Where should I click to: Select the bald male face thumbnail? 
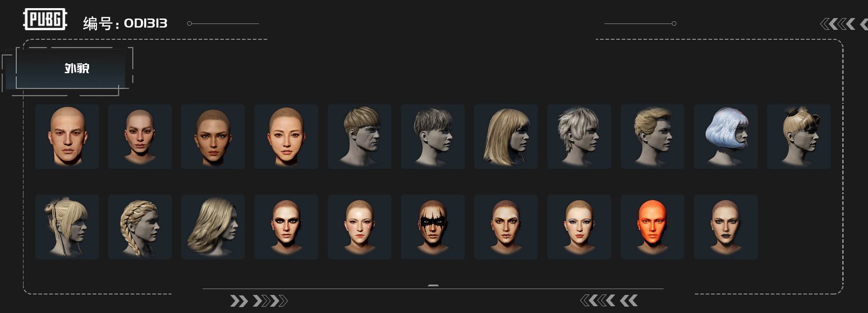click(67, 136)
